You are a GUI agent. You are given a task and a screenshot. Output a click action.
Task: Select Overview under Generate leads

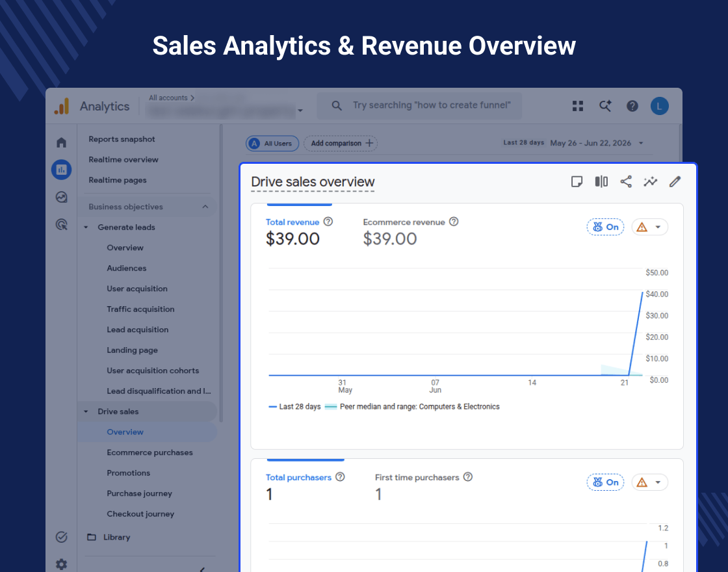125,248
